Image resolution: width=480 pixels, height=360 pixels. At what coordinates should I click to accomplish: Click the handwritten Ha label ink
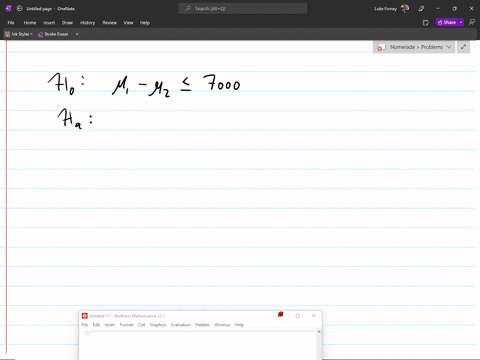(75, 119)
